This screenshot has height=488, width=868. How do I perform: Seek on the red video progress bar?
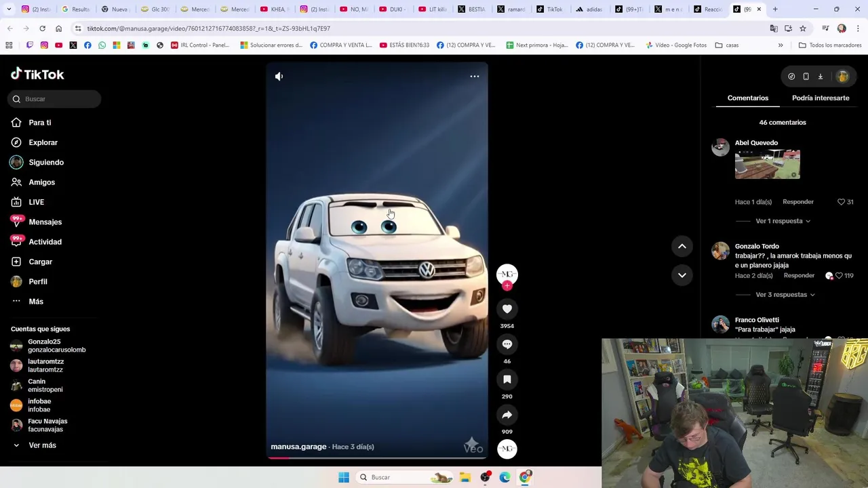pyautogui.click(x=279, y=457)
